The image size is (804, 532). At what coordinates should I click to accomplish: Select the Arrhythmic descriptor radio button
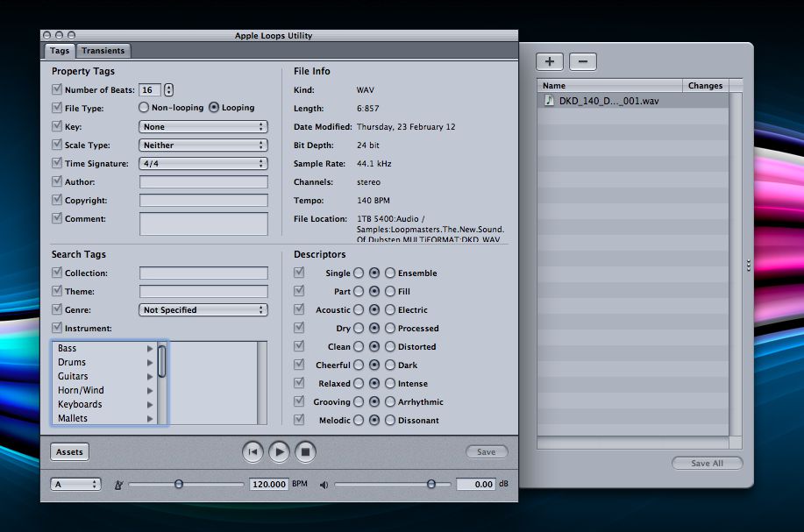point(390,402)
